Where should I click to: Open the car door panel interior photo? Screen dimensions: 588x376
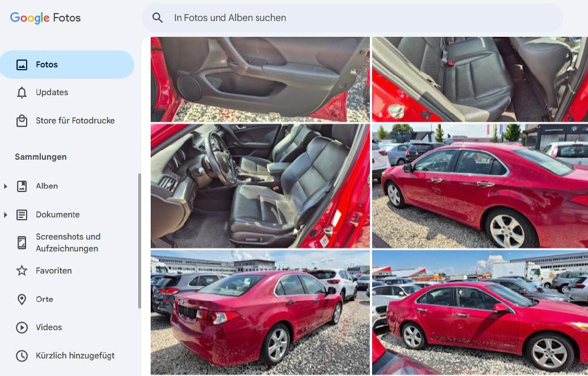tap(260, 79)
